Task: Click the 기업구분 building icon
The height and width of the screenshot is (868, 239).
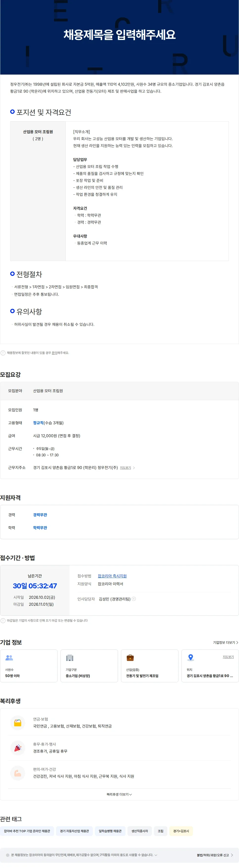Action: 69,657
